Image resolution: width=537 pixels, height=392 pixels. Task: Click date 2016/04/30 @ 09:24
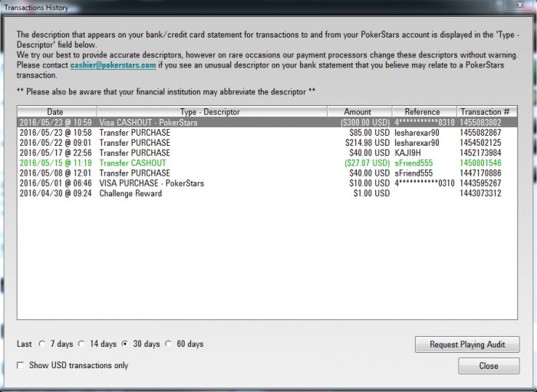pos(55,193)
